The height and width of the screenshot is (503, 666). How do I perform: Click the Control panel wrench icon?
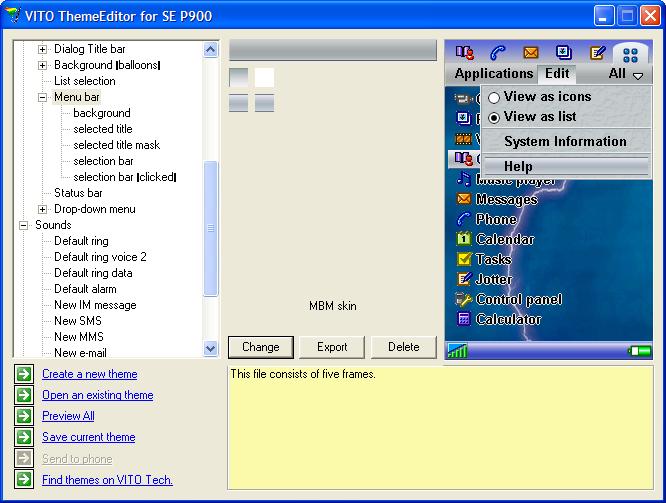point(463,300)
